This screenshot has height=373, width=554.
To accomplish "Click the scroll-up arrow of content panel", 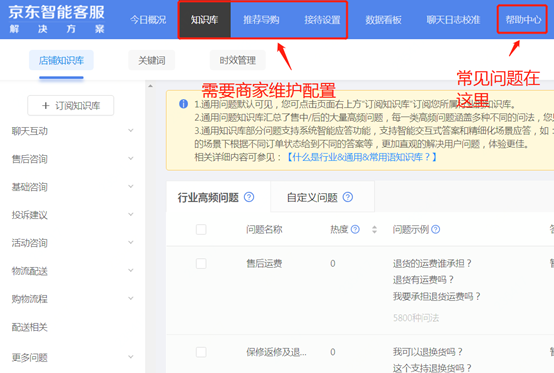I will 151,86.
